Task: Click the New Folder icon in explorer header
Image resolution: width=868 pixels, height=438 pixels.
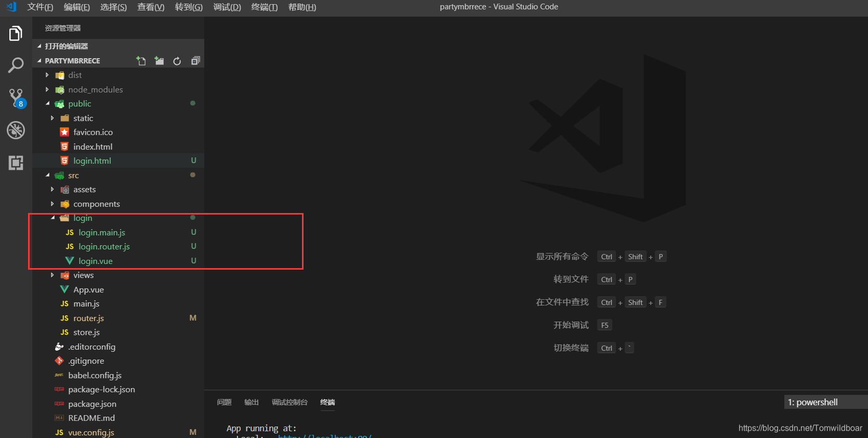Action: [x=159, y=61]
